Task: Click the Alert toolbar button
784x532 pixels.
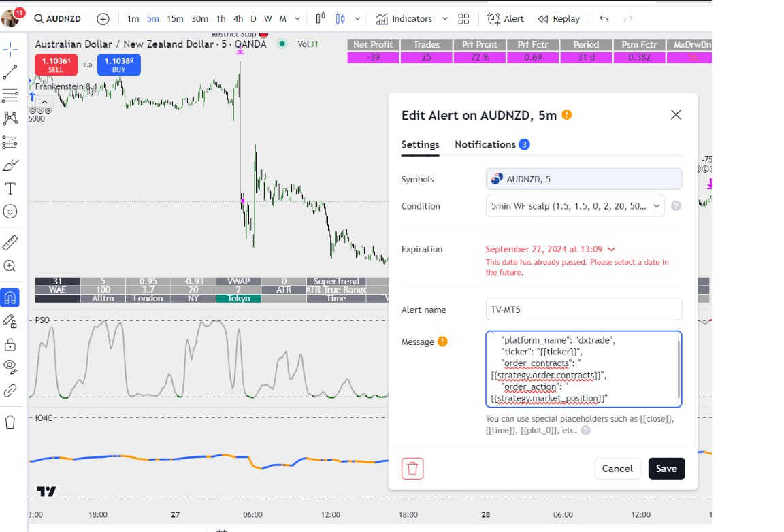Action: (506, 19)
